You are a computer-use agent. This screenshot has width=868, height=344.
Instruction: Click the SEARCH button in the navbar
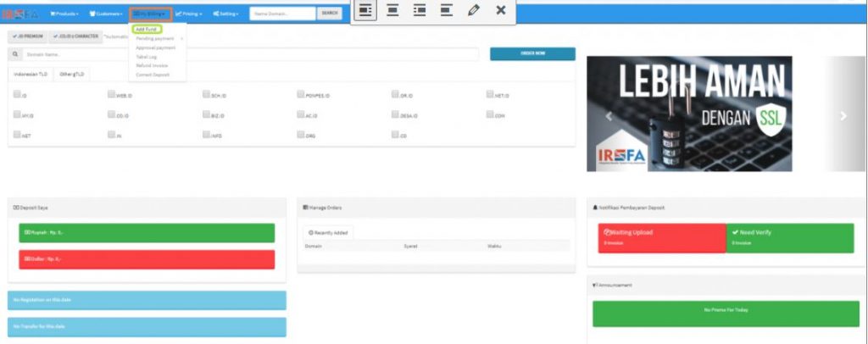pos(329,14)
